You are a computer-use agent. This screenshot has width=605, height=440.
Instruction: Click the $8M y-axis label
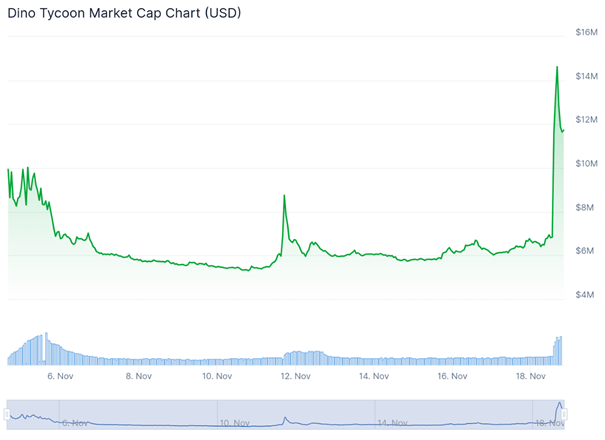(588, 207)
